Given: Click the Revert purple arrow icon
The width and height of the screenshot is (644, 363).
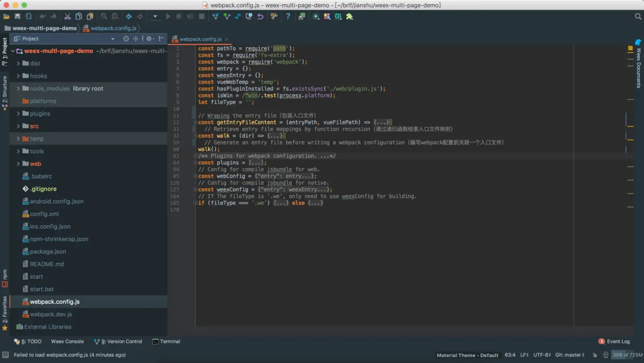Looking at the screenshot, I should [x=260, y=17].
